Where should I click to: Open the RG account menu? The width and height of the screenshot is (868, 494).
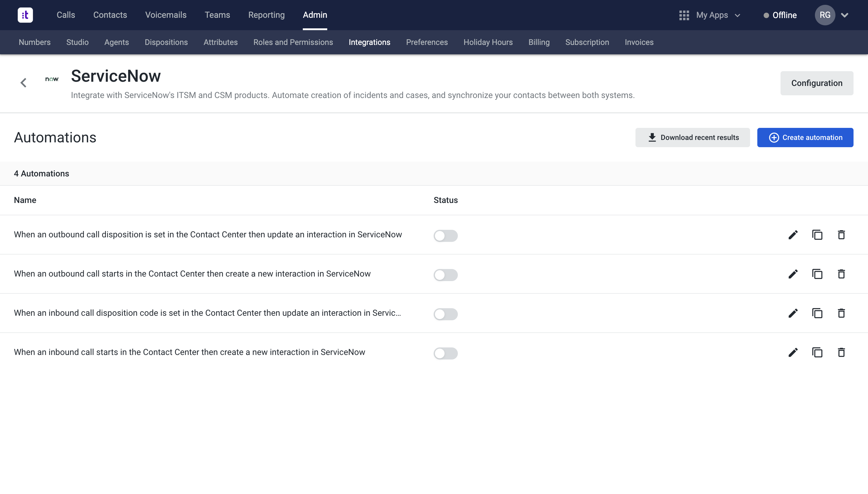(825, 15)
